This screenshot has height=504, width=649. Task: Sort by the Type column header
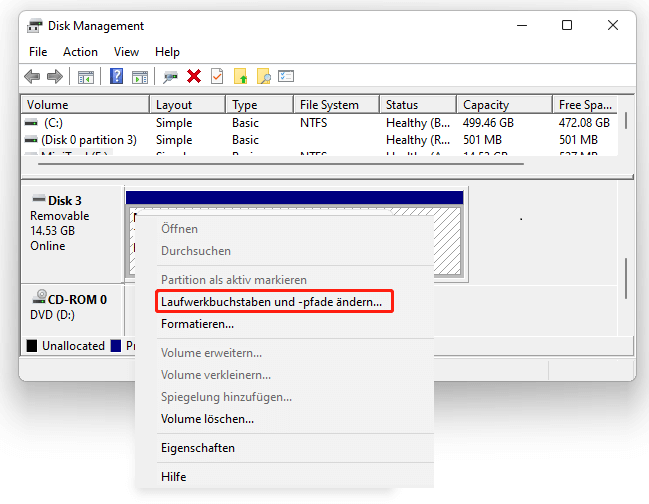260,105
